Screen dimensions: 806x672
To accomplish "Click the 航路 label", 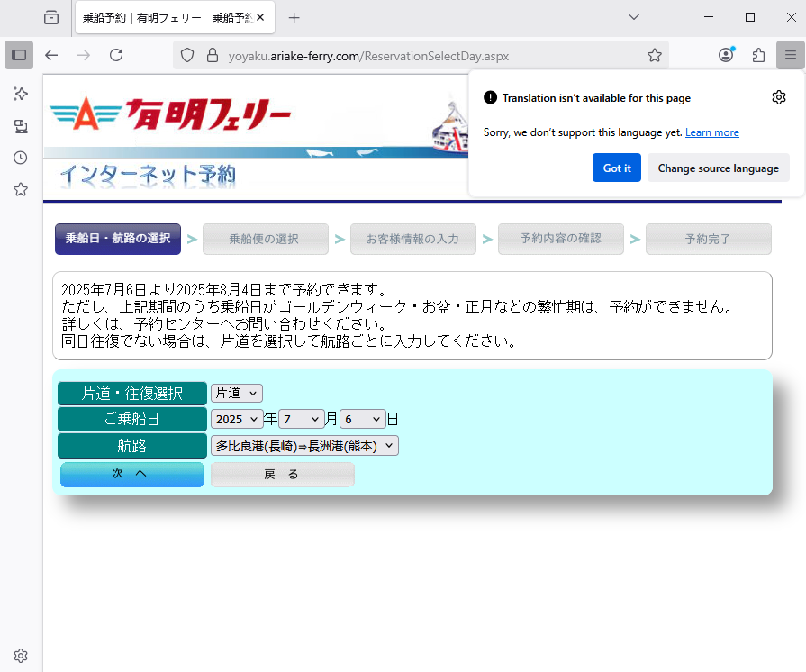I will click(132, 445).
